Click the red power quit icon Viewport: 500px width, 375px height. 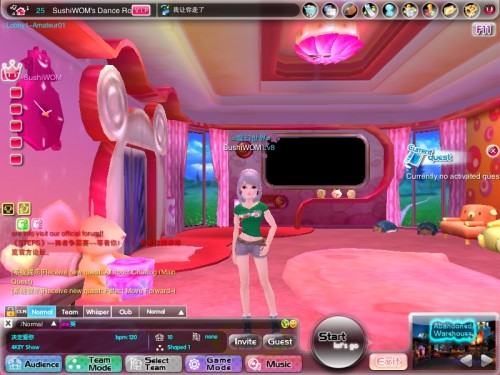[x=489, y=10]
